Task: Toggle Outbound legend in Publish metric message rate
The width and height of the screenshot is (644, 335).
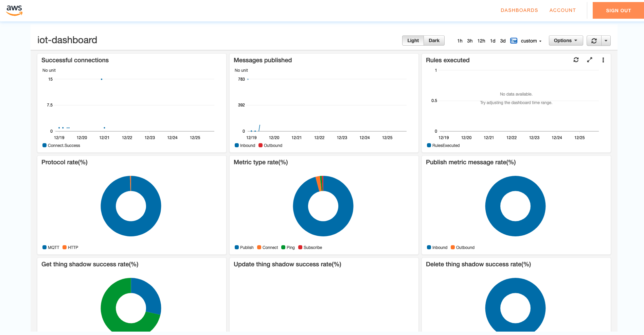Action: point(463,247)
